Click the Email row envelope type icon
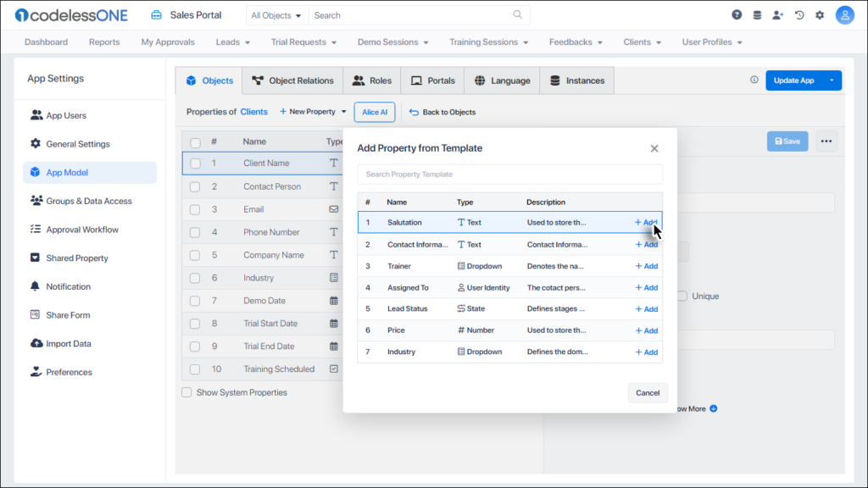The width and height of the screenshot is (868, 488). (333, 209)
